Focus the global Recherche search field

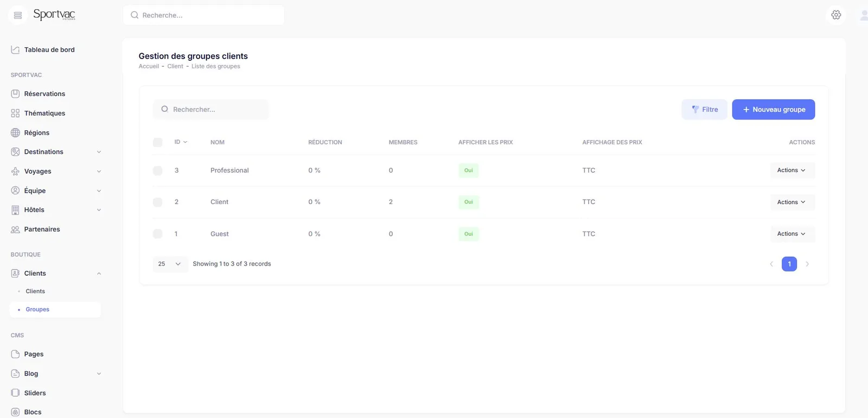204,15
